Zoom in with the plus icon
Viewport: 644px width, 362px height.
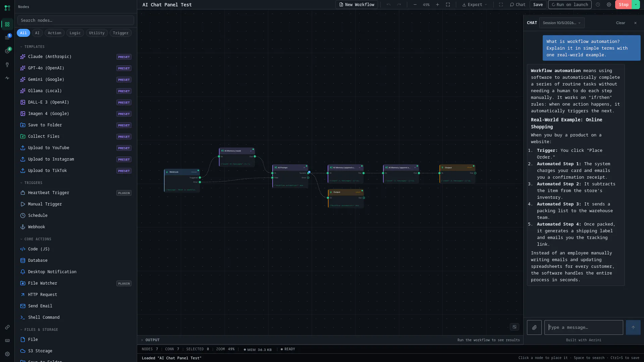437,5
